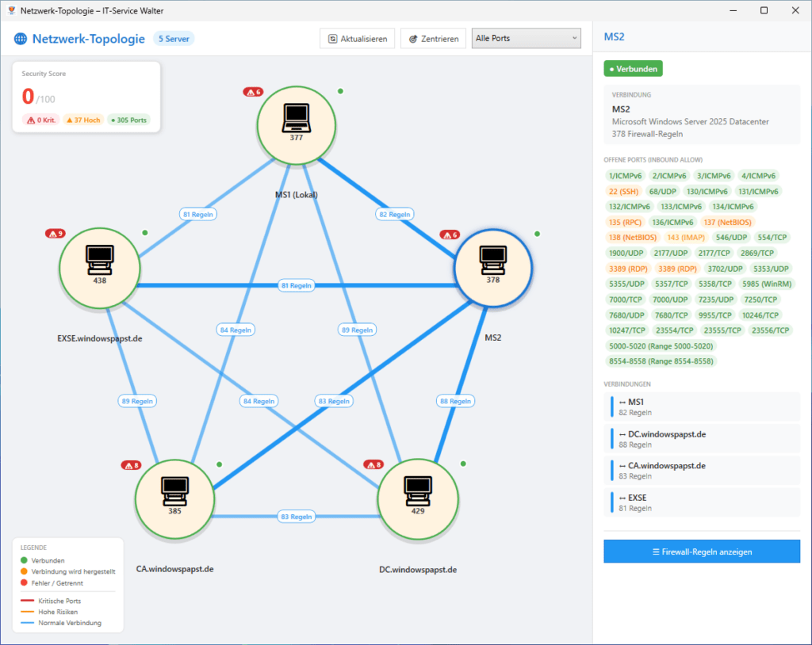This screenshot has width=812, height=645.
Task: Click the MS2 server node icon
Action: tap(493, 267)
